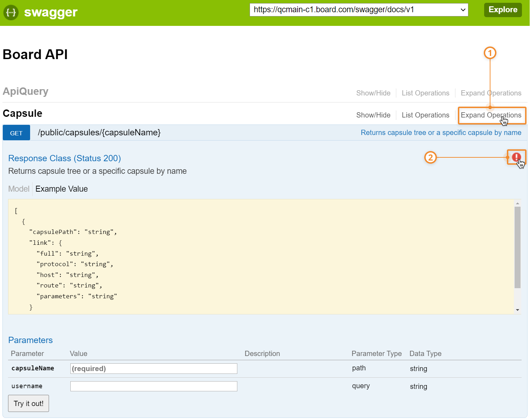The image size is (530, 420).
Task: Click the JSON box scrollbar thumb
Action: pos(517,247)
